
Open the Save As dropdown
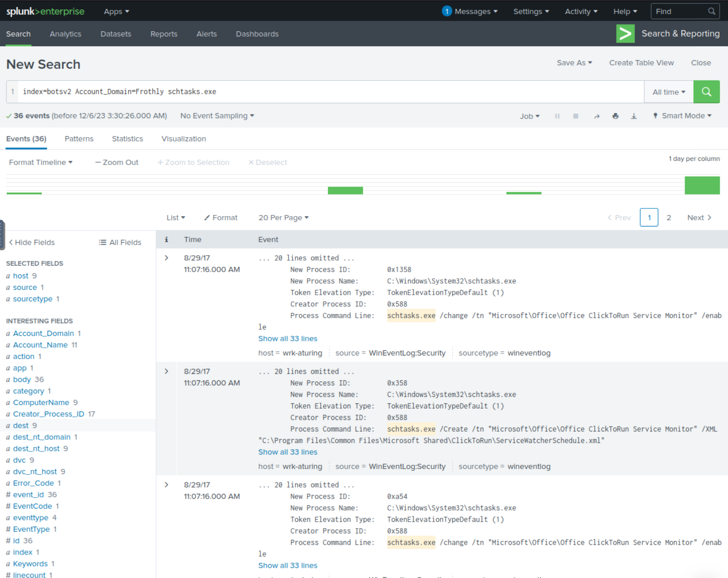pyautogui.click(x=574, y=63)
